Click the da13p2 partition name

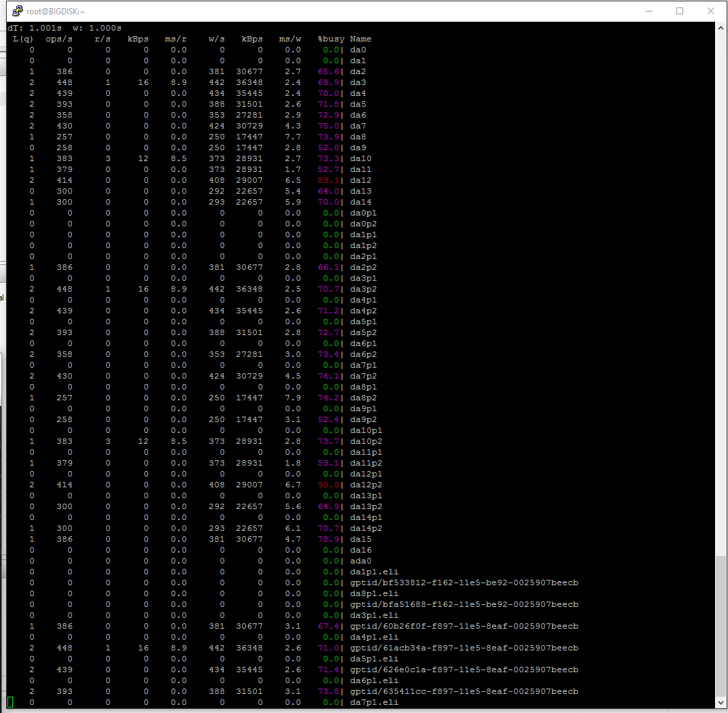[x=366, y=506]
